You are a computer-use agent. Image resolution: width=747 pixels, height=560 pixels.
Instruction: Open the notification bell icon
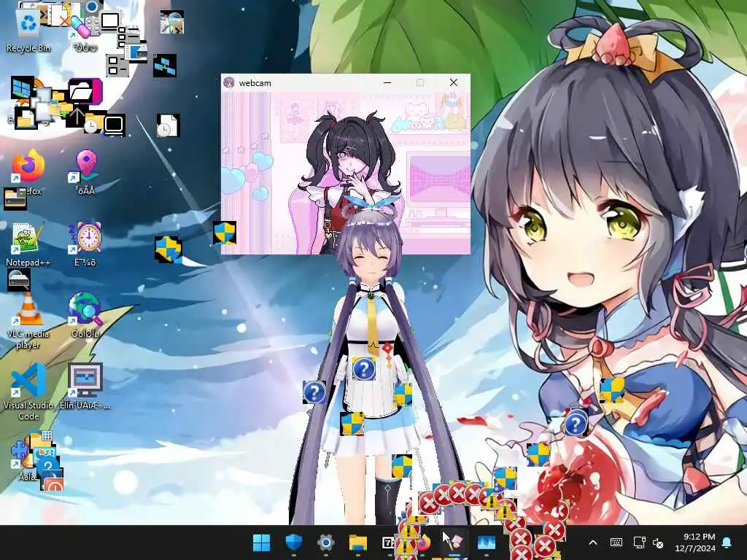coord(727,542)
